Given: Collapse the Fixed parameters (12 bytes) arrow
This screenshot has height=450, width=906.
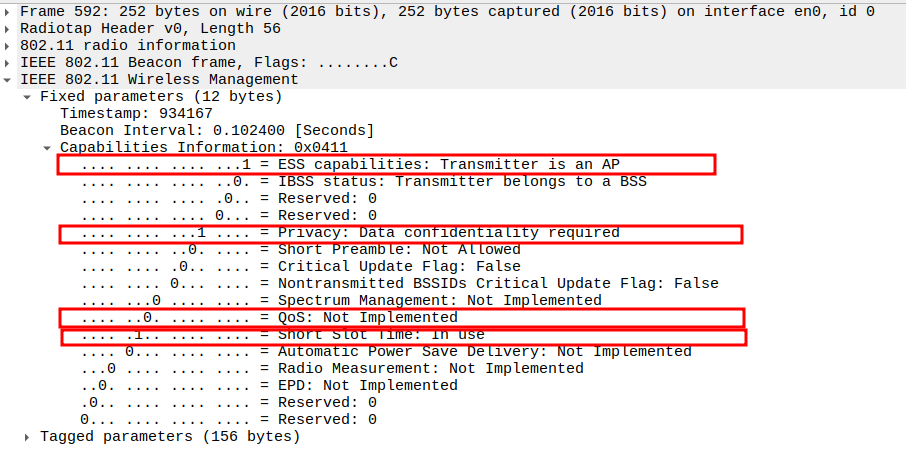Looking at the screenshot, I should (x=27, y=96).
